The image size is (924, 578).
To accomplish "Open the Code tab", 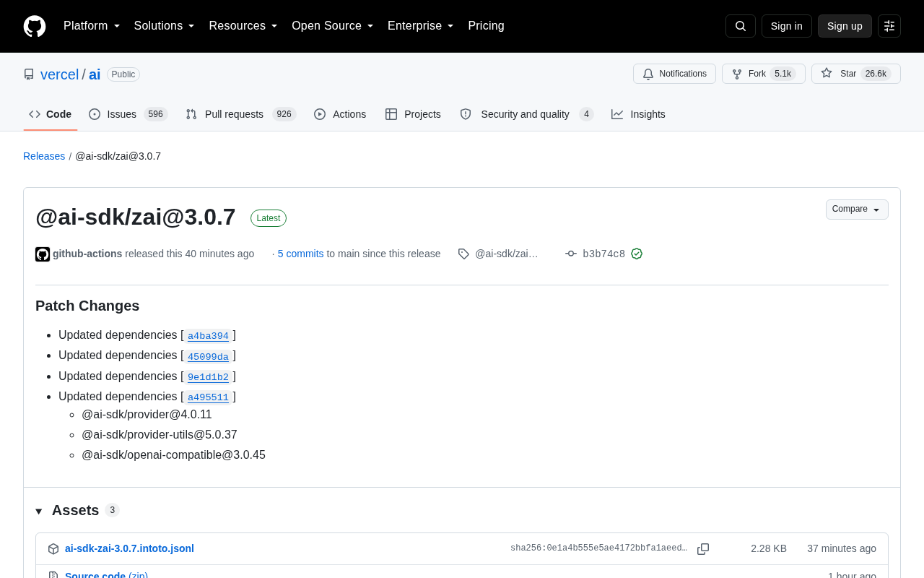I will click(x=51, y=114).
